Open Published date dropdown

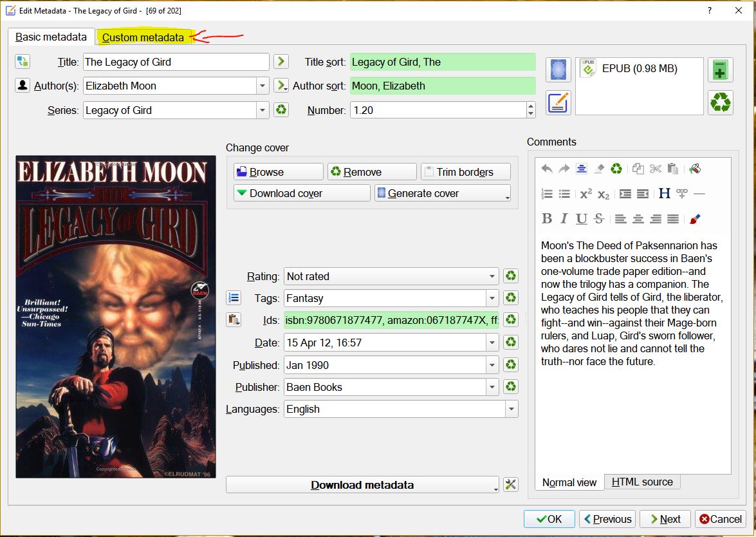coord(492,364)
